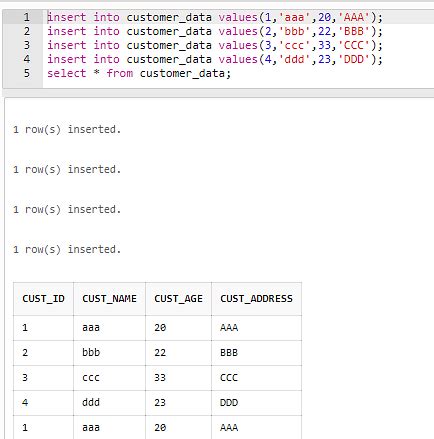Click the 'from' keyword in the select statement
This screenshot has width=434, height=439.
coord(120,73)
